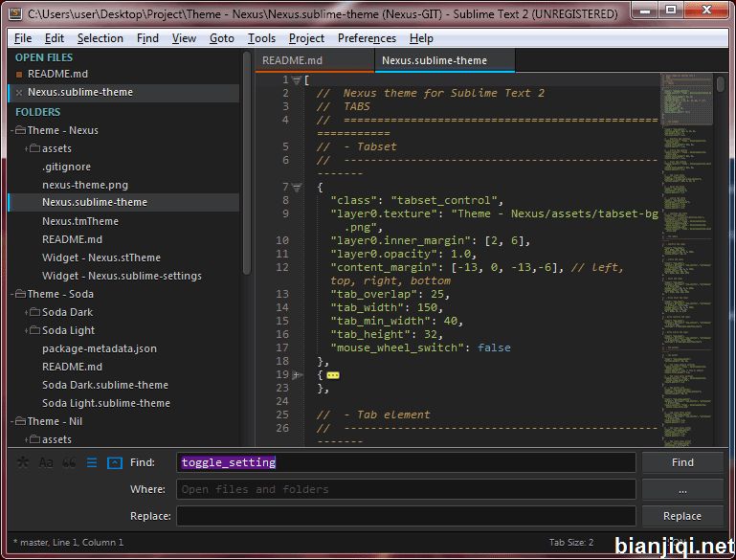The image size is (736, 560).
Task: Open the Tools menu
Action: (261, 38)
